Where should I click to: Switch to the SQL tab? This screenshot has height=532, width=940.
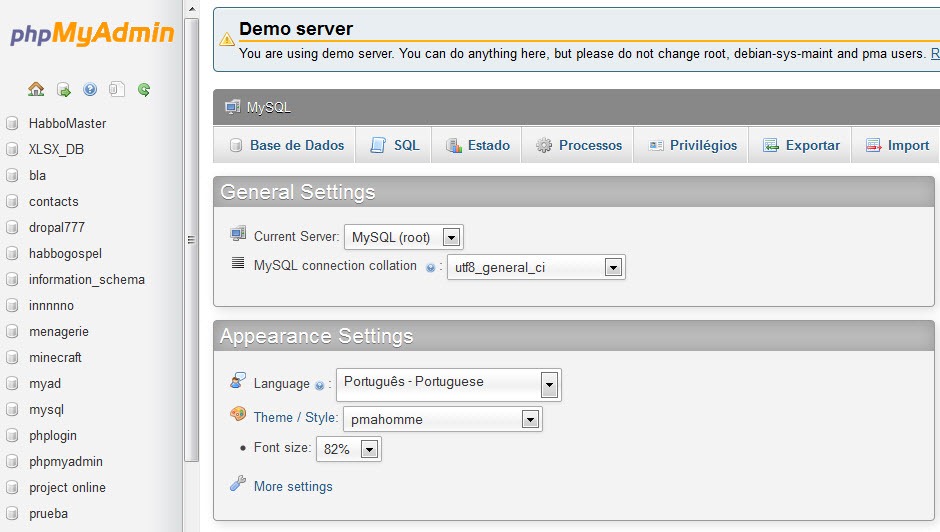(394, 145)
